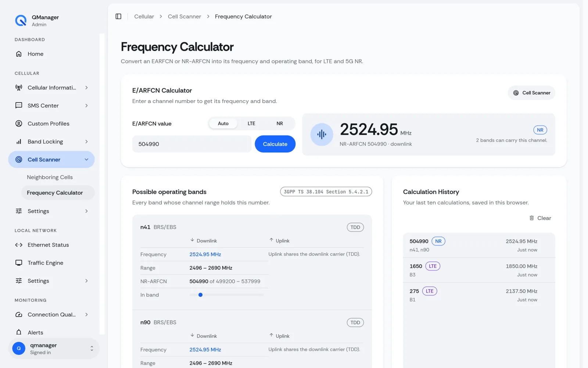Open Ethernet Status in the sidebar
Viewport: 588px width, 368px height.
(51, 245)
